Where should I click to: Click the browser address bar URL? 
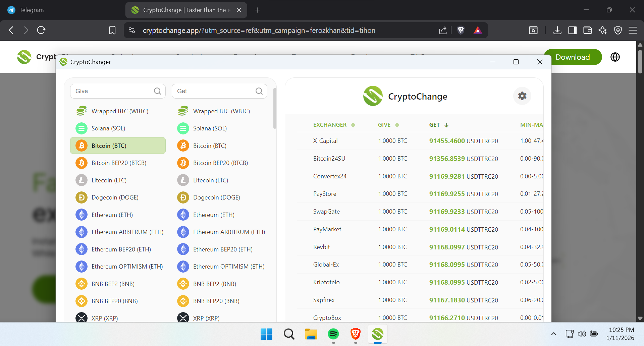259,30
